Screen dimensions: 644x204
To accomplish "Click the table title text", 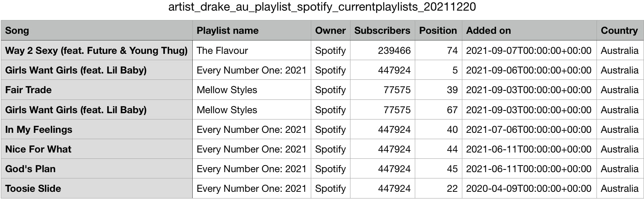I will [x=322, y=7].
